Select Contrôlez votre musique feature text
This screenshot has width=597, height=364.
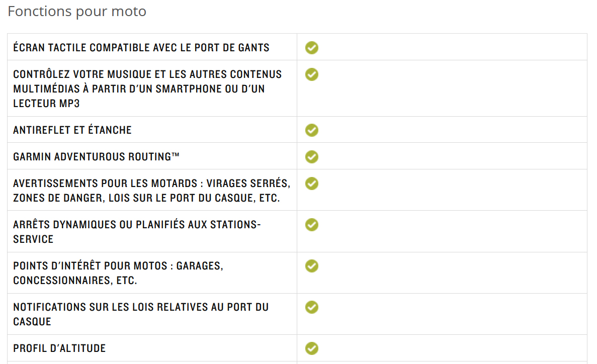(147, 88)
